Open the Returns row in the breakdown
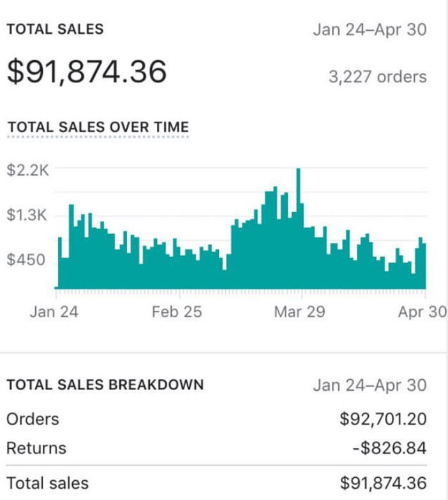This screenshot has height=500, width=448. pos(36,448)
